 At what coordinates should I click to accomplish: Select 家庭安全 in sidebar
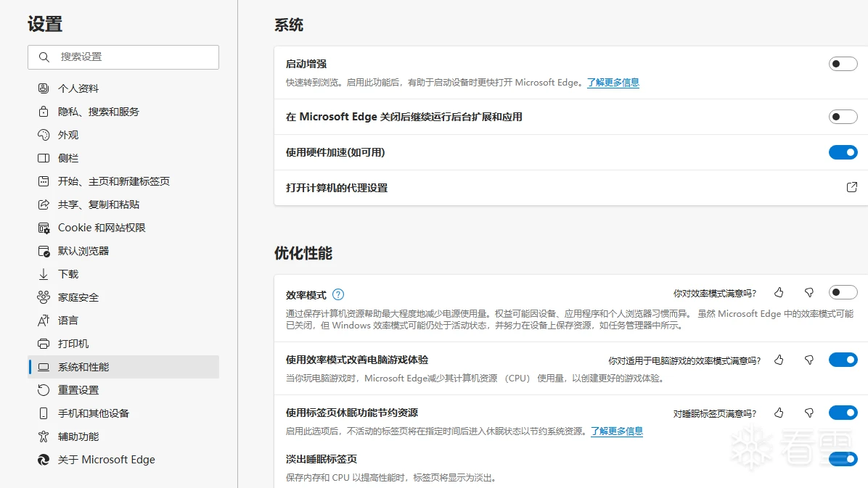click(123, 298)
